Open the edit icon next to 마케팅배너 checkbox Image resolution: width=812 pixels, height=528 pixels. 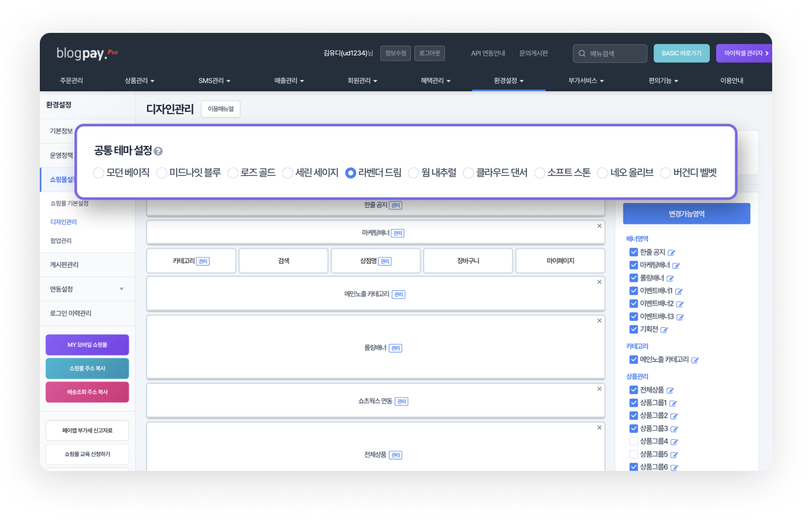pos(676,266)
